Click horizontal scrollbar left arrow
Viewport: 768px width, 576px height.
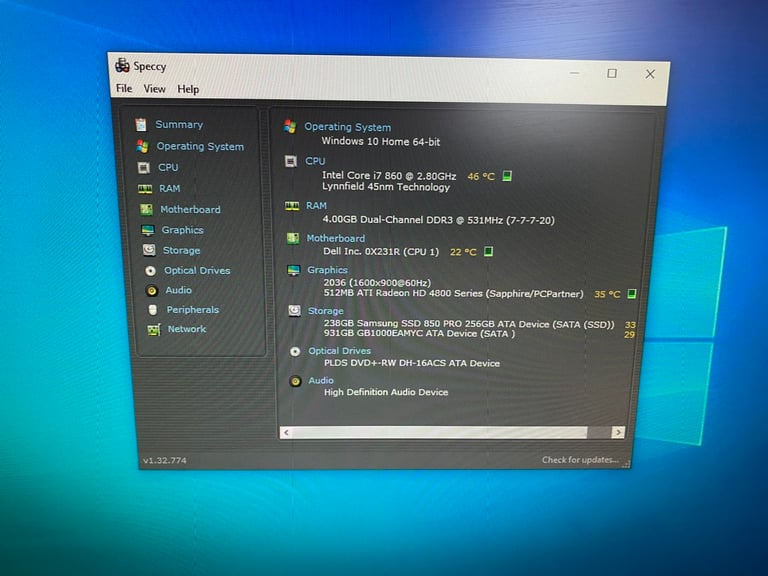[x=286, y=432]
